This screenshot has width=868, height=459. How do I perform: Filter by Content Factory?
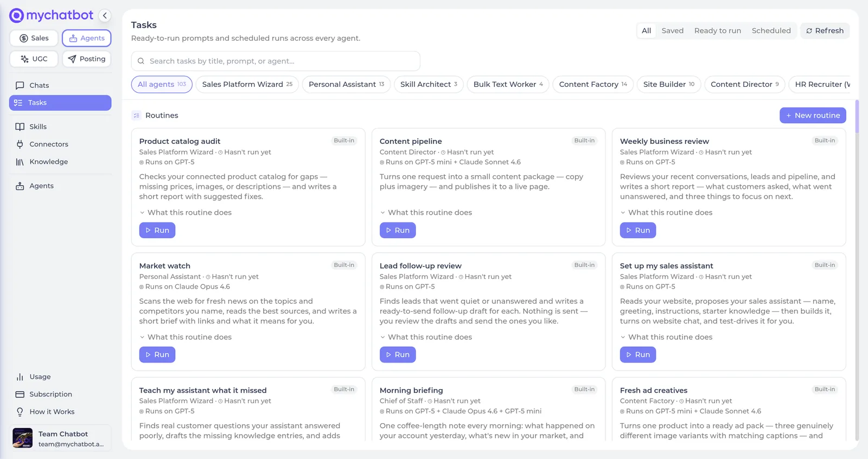coord(593,84)
